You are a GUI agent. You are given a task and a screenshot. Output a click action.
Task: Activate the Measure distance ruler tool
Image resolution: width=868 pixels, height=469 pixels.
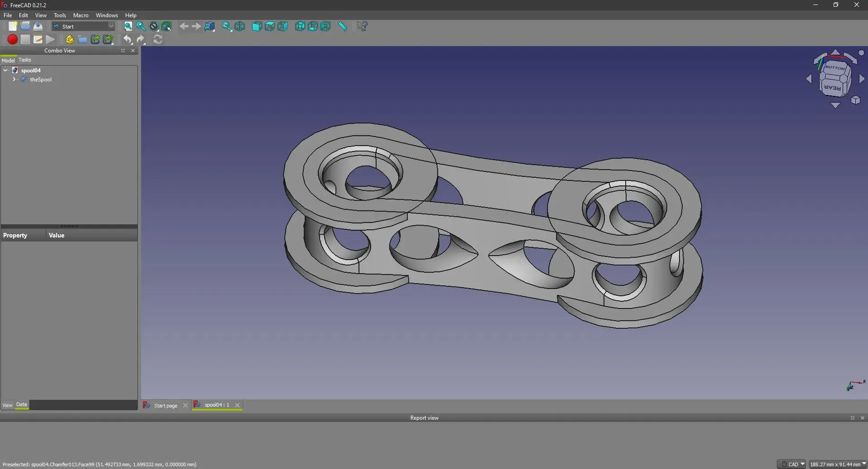[343, 26]
